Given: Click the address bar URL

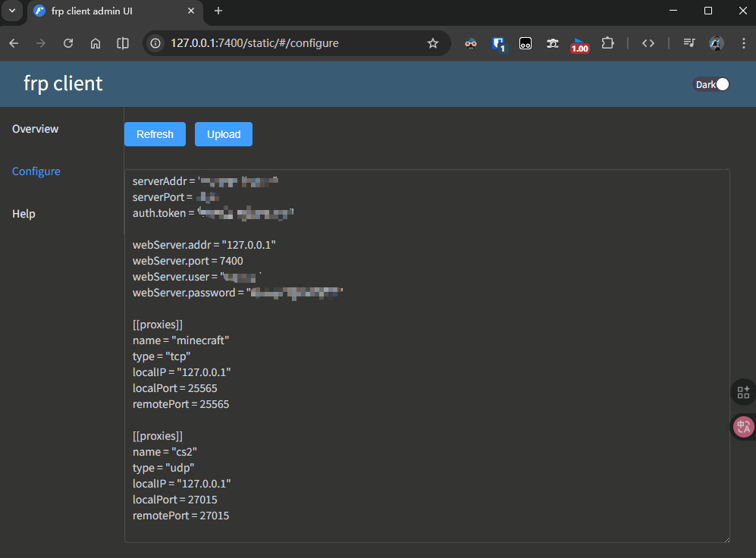Looking at the screenshot, I should [255, 43].
